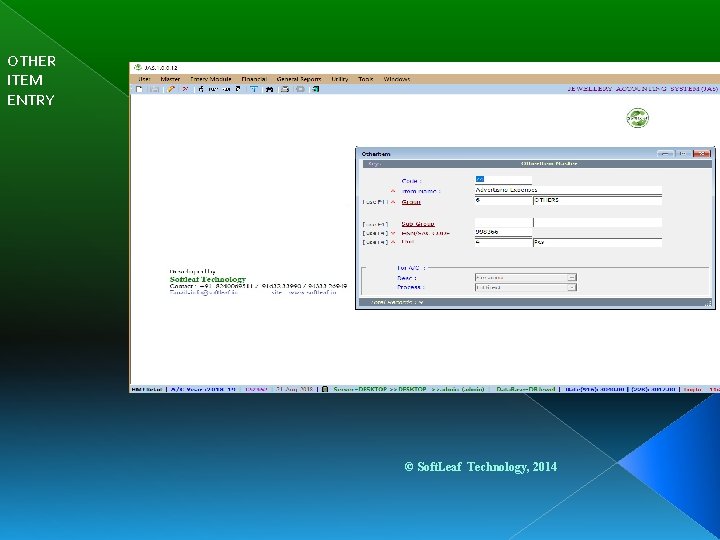This screenshot has height=540, width=720.
Task: Click the HSN/SAC Code field
Action: point(503,232)
